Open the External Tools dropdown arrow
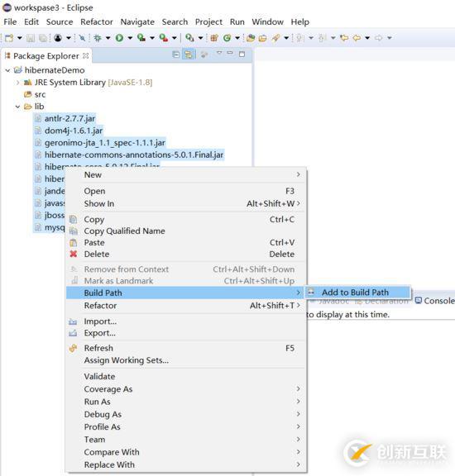 pos(175,38)
